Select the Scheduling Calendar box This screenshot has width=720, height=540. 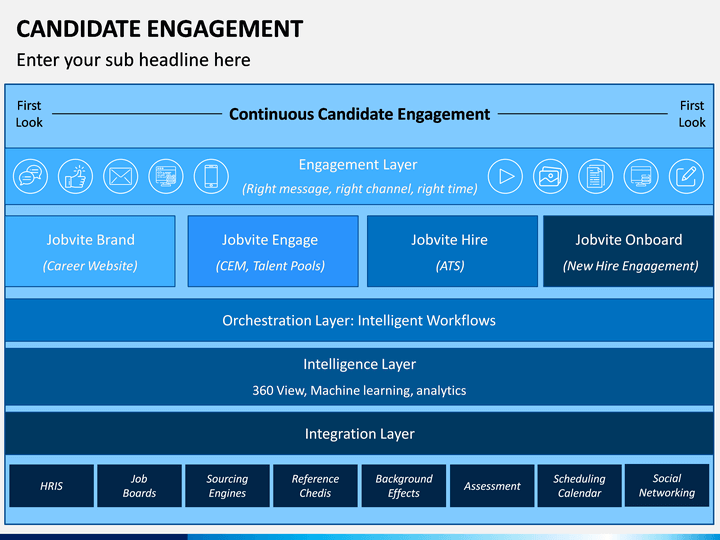(x=579, y=486)
